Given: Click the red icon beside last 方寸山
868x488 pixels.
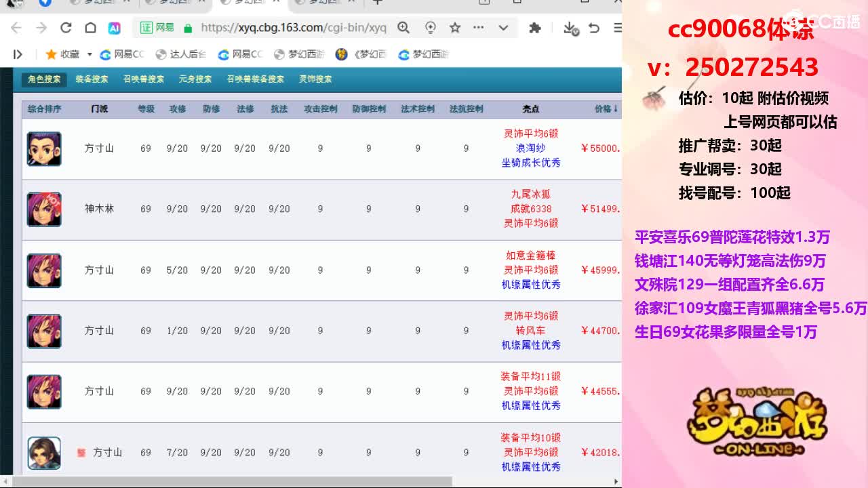Looking at the screenshot, I should coord(81,452).
